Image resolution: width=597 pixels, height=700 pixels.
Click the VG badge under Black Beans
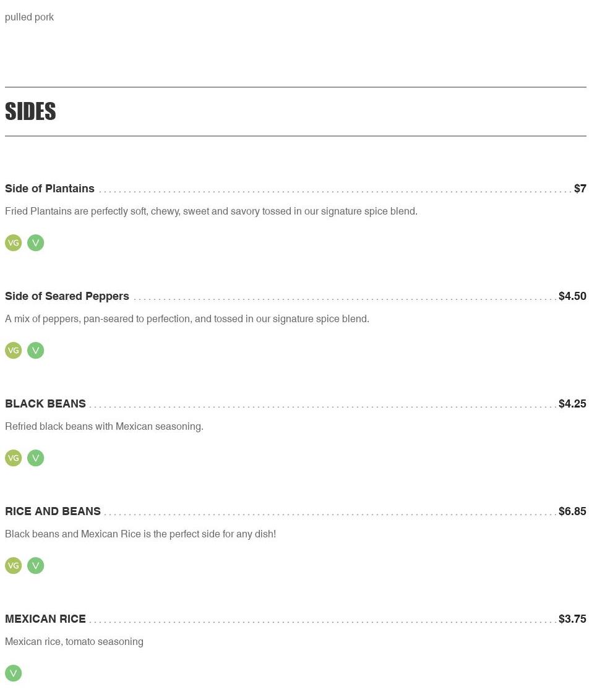click(13, 458)
